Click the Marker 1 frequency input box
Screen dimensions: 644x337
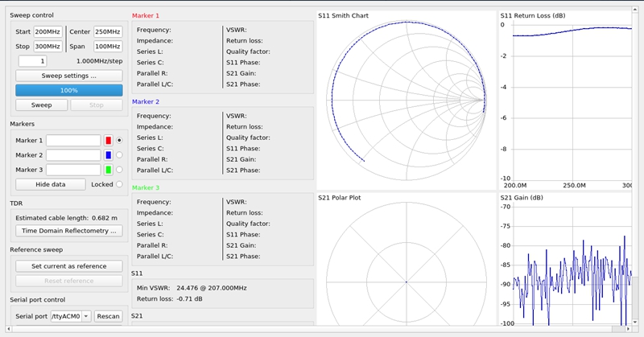(x=72, y=140)
